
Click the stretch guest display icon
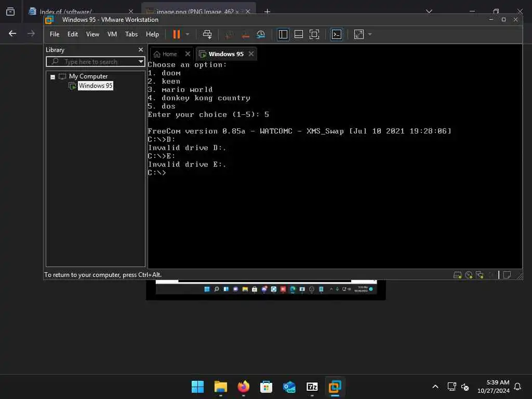[358, 34]
